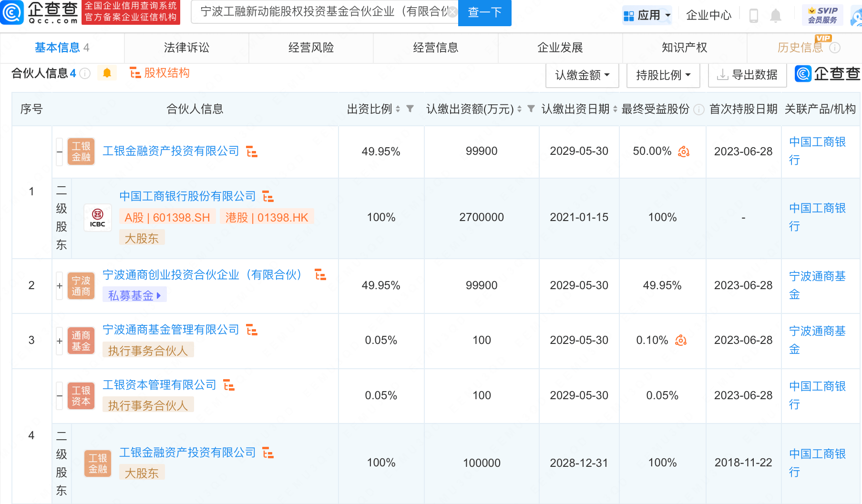Click the company name search input field

coord(322,12)
